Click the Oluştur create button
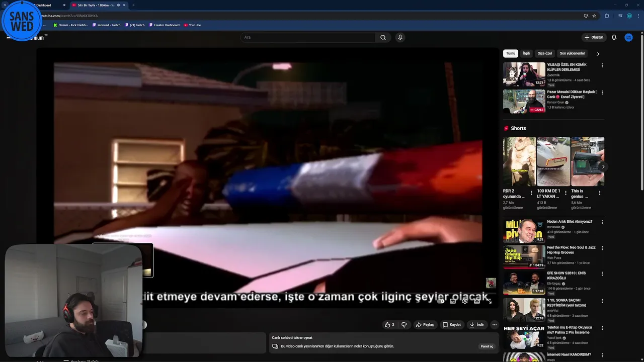The image size is (644, 362). 594,37
